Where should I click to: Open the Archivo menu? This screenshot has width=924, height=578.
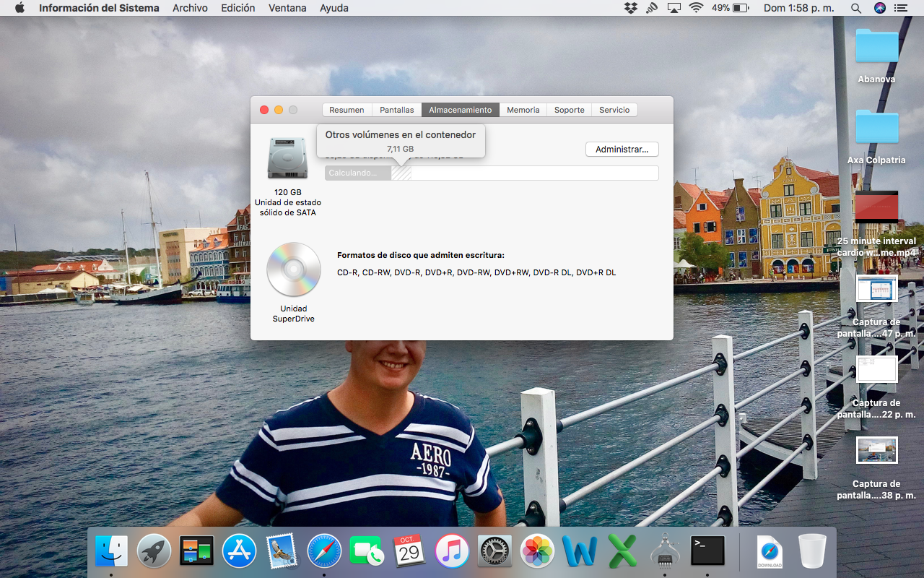click(190, 8)
